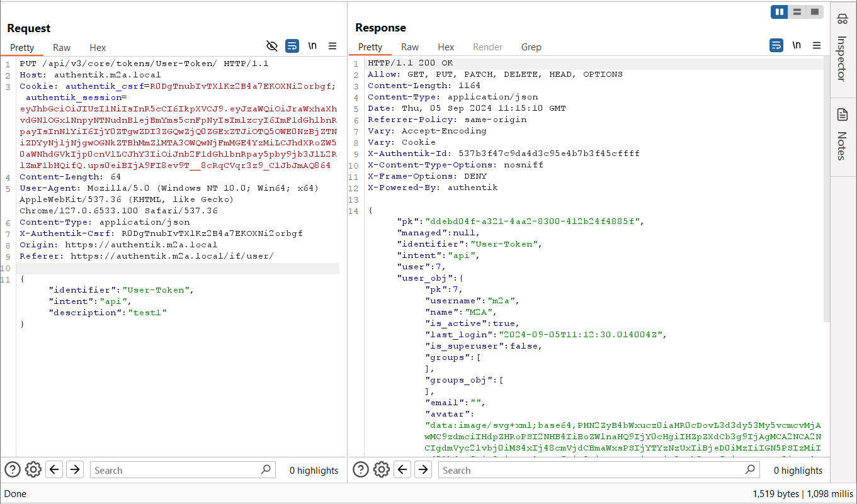
Task: Toggle \n non-printable characters in Response panel
Action: 797,45
